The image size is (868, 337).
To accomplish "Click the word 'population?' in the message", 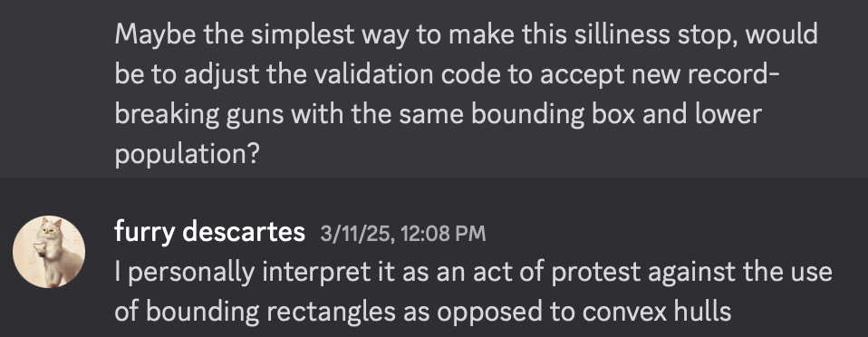I will point(188,154).
